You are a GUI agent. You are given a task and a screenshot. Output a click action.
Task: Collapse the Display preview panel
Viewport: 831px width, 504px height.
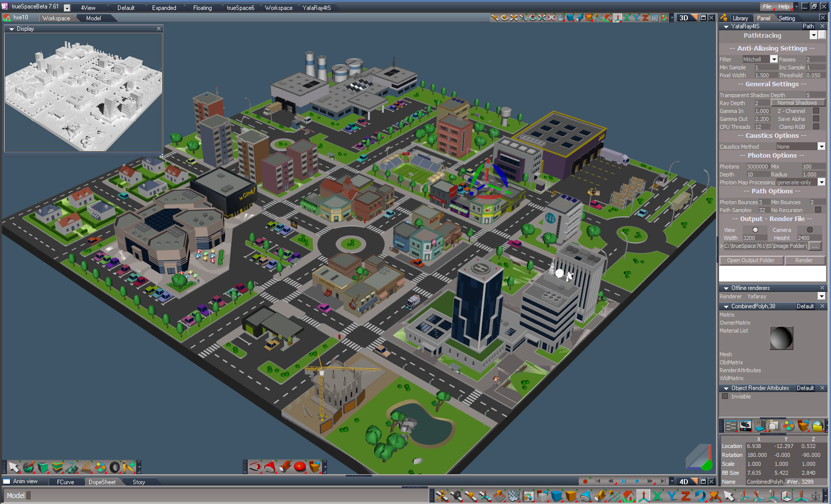pyautogui.click(x=11, y=29)
